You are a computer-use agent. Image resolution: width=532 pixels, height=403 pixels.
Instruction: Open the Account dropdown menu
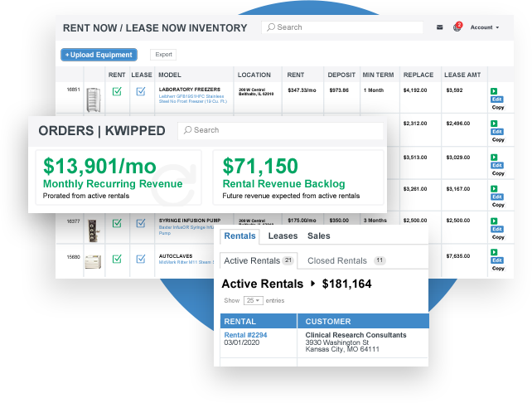[x=484, y=27]
